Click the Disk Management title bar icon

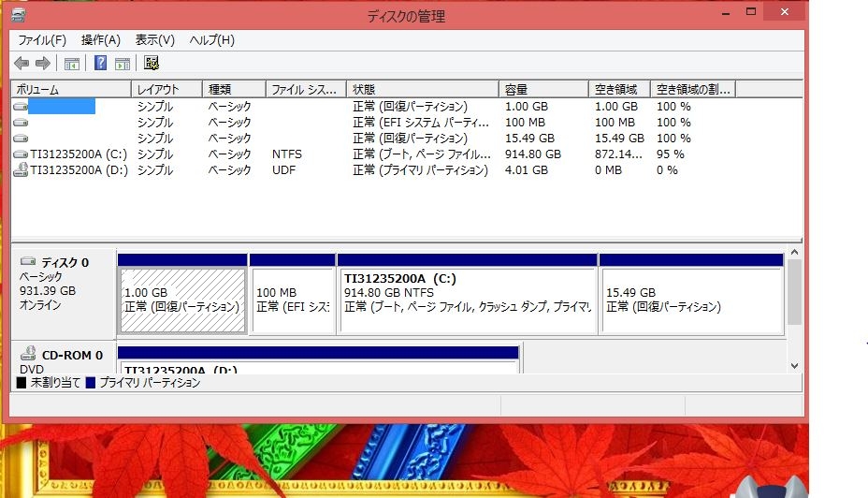18,15
